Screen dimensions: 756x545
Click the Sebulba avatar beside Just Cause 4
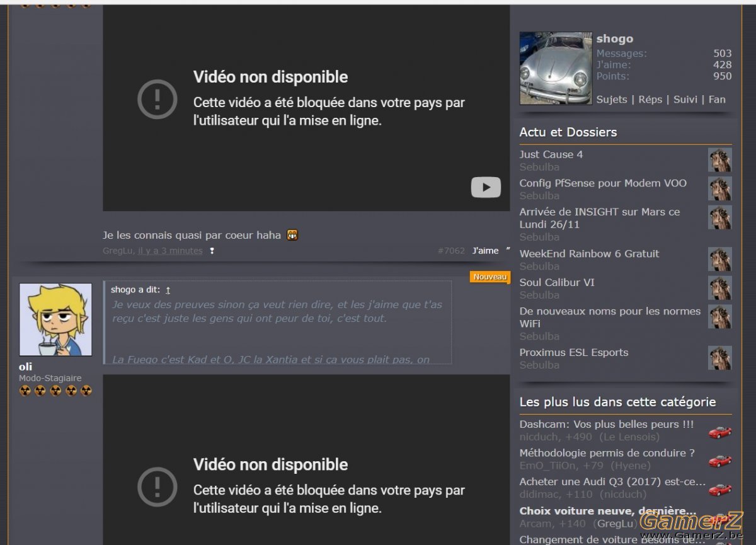719,160
